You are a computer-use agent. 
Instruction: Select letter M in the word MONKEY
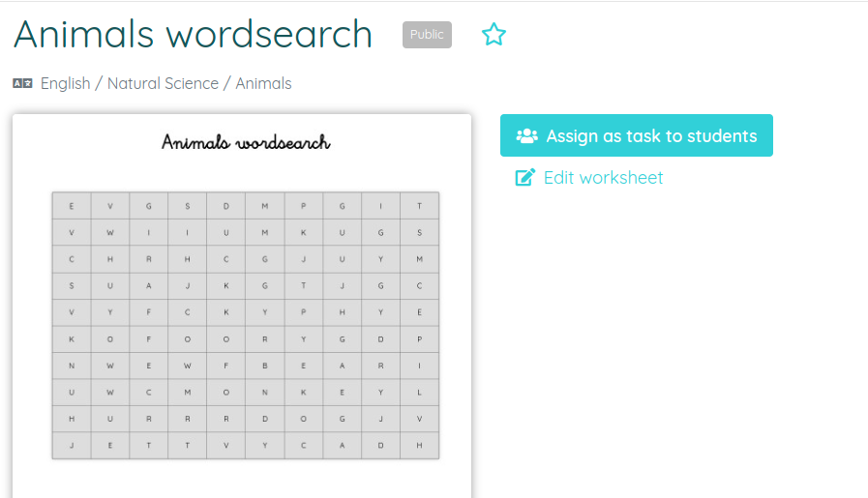187,394
